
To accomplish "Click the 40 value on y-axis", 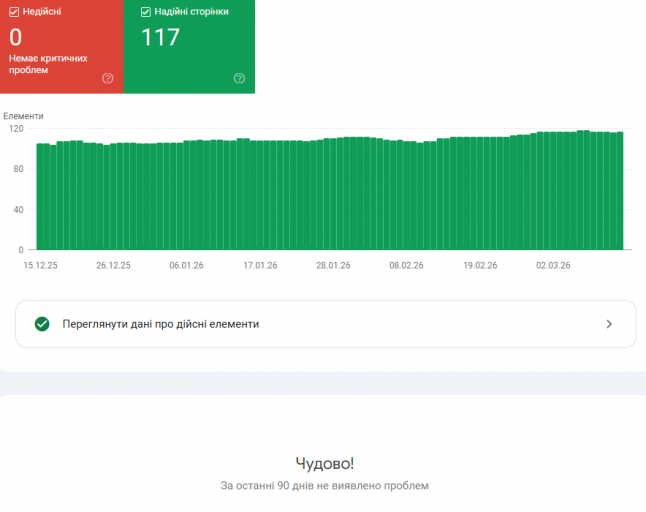I will [x=19, y=210].
